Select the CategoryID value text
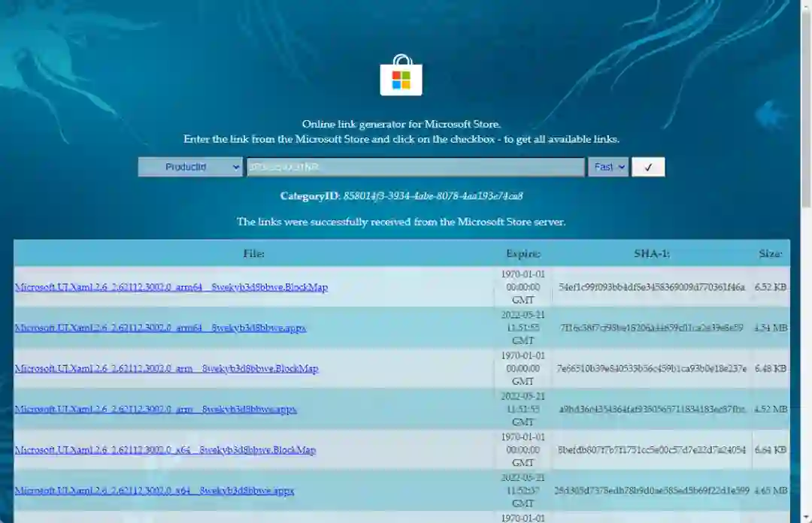 pos(433,196)
